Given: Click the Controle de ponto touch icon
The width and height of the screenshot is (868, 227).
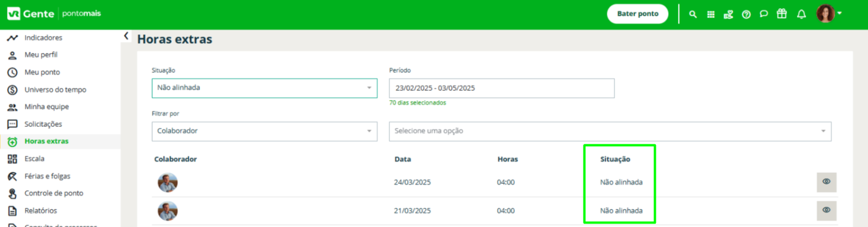Looking at the screenshot, I should point(12,193).
